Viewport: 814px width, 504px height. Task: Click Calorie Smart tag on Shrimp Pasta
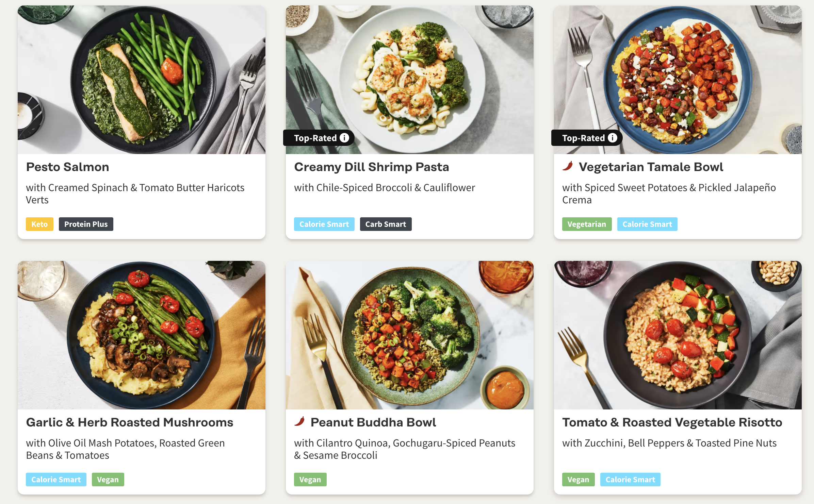(324, 224)
